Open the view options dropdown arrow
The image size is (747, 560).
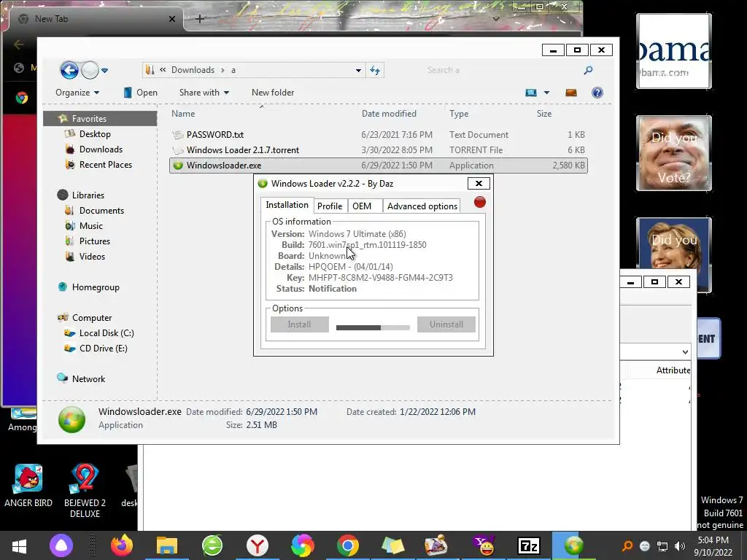tap(546, 93)
